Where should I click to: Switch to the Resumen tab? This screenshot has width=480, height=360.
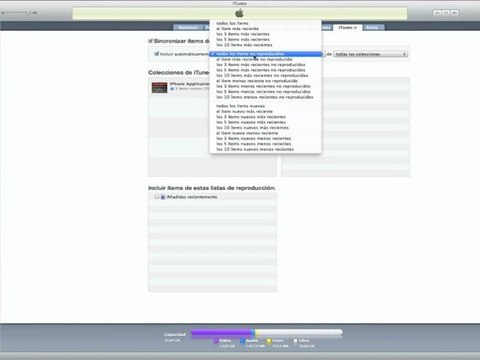188,27
